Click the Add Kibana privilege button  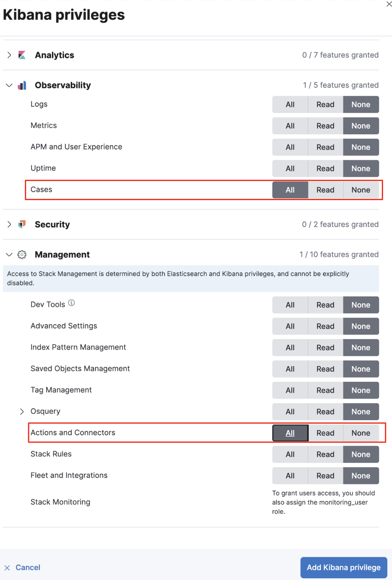(x=344, y=568)
